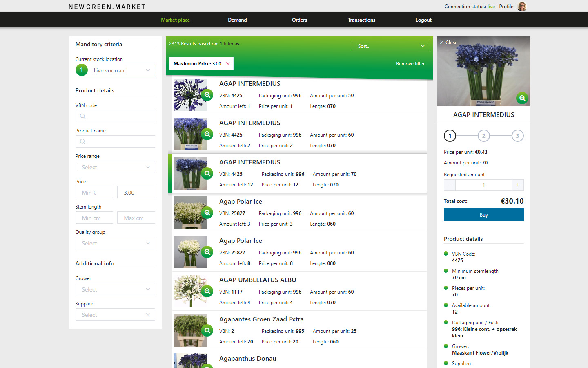Screen dimensions: 588x368
Task: Open the Orders tab
Action: 299,20
